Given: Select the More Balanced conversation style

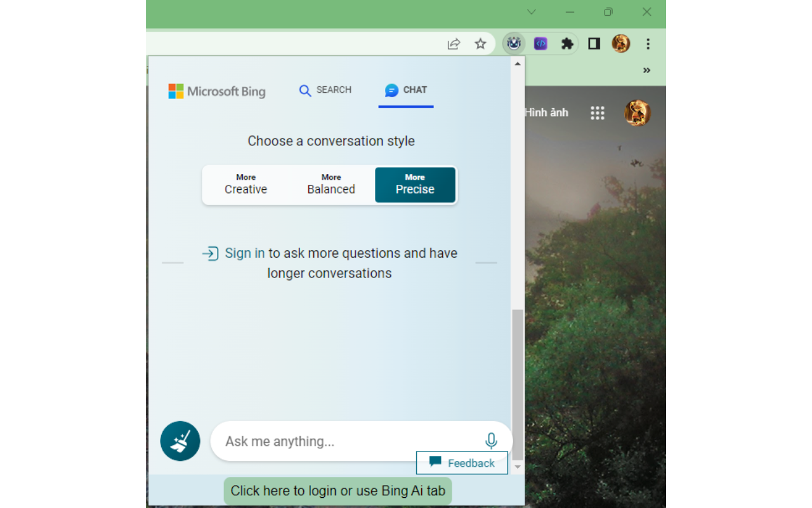Looking at the screenshot, I should click(x=331, y=185).
